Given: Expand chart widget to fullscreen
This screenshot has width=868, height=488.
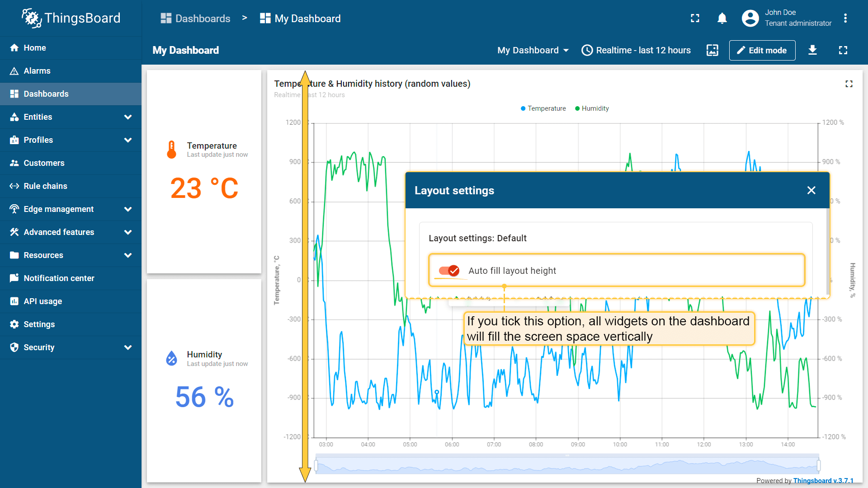Looking at the screenshot, I should (849, 84).
